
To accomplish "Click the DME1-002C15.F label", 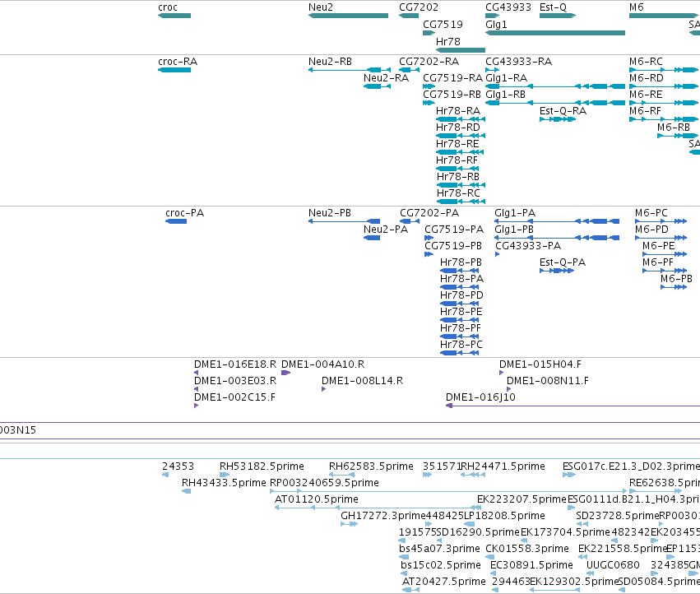I will (x=234, y=397).
